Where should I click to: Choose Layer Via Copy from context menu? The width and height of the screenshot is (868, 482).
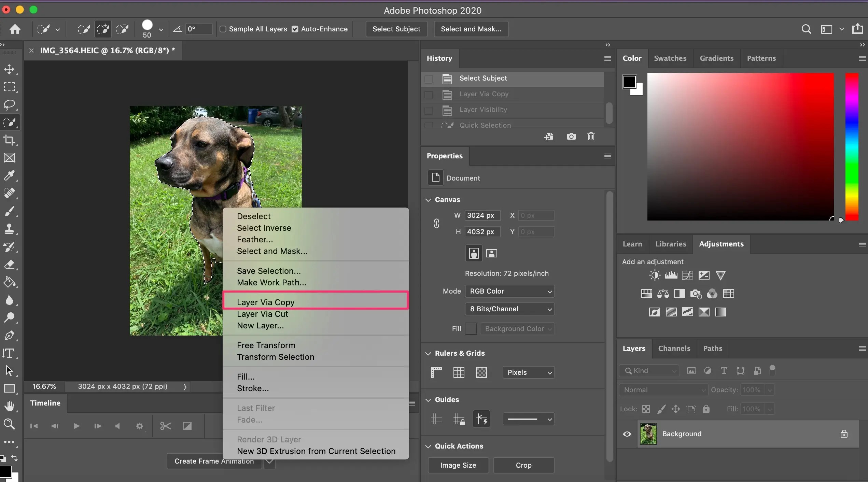pos(266,302)
